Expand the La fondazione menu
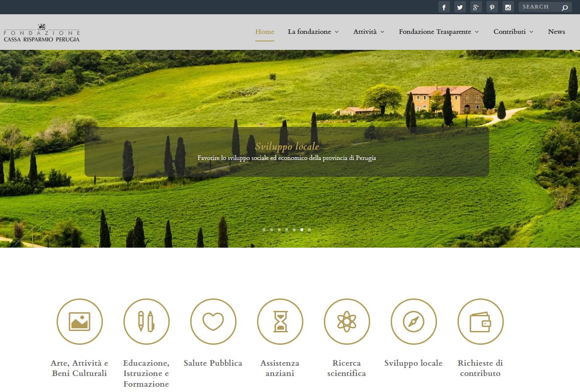This screenshot has width=580, height=392. coord(313,32)
